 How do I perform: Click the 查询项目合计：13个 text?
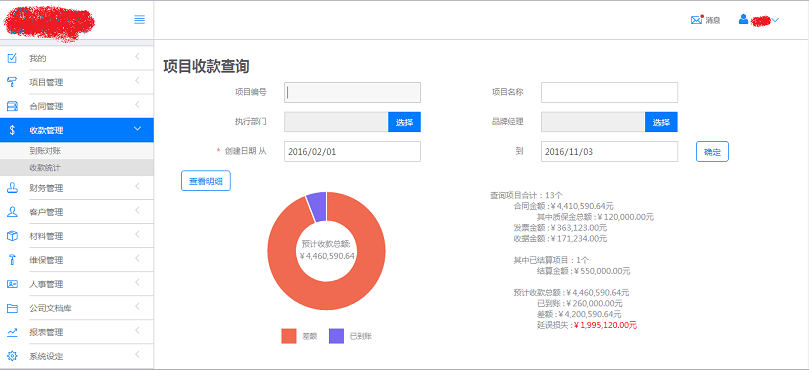tap(526, 196)
